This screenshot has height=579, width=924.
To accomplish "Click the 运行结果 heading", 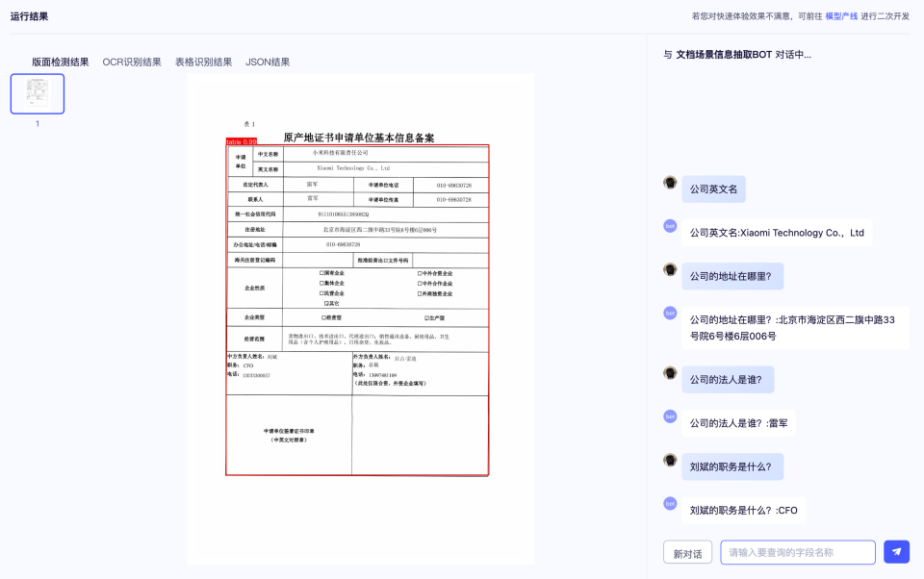I will tap(29, 16).
